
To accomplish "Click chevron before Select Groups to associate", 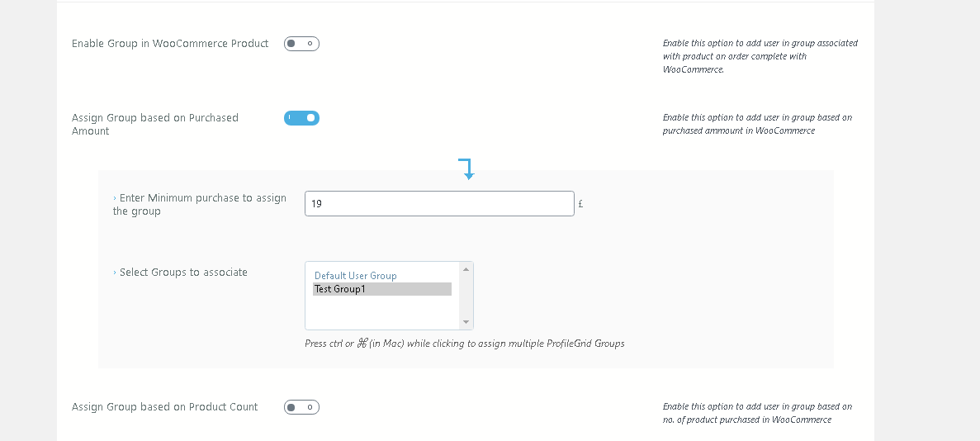I will coord(115,273).
